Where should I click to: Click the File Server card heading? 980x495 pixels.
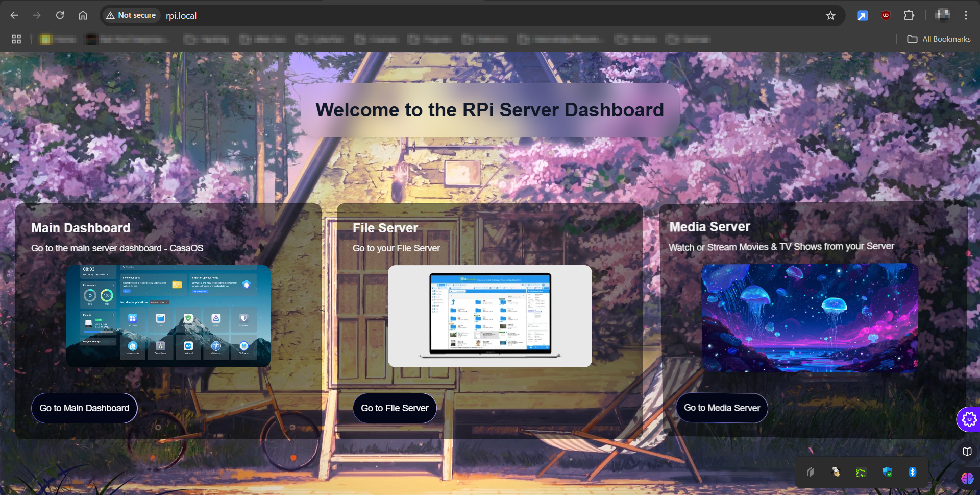pos(385,228)
